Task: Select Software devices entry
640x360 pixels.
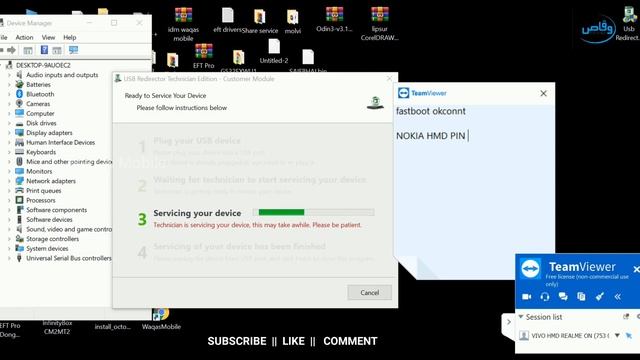Action: pyautogui.click(x=49, y=220)
